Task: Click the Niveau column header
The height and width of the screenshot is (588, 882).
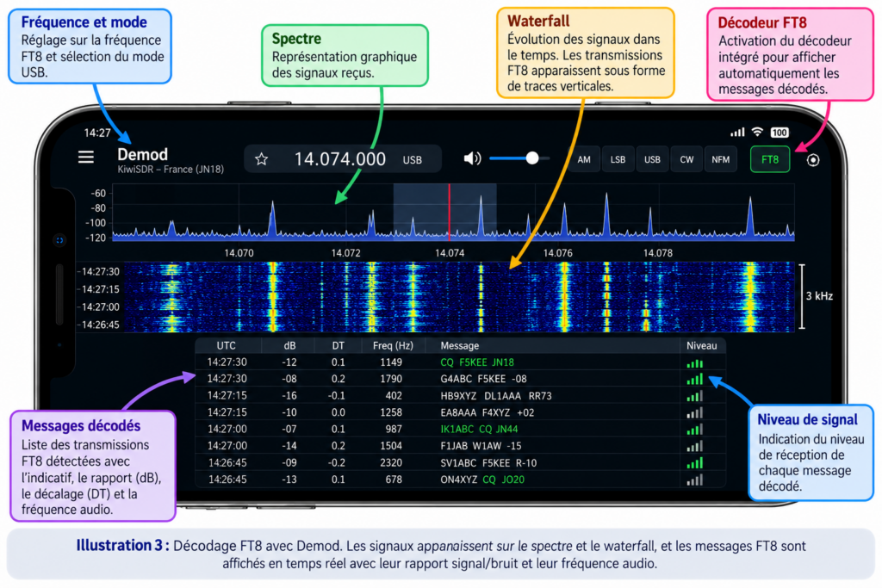Action: click(701, 346)
